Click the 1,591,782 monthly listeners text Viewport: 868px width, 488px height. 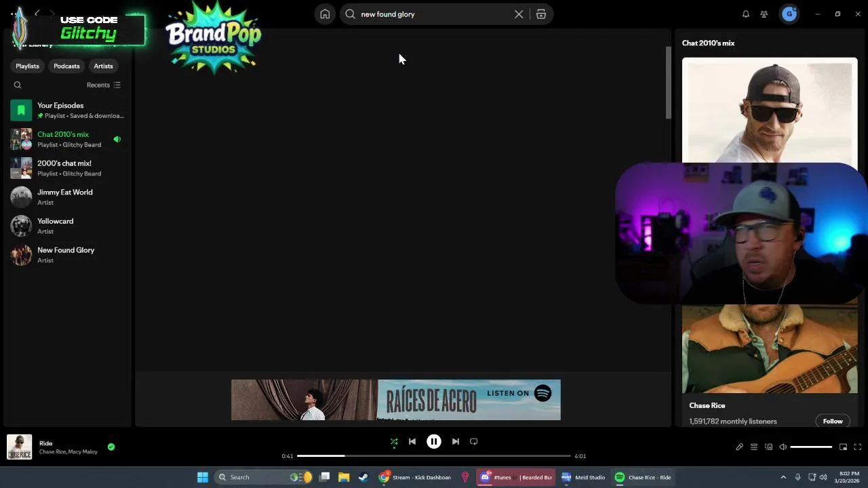(733, 421)
